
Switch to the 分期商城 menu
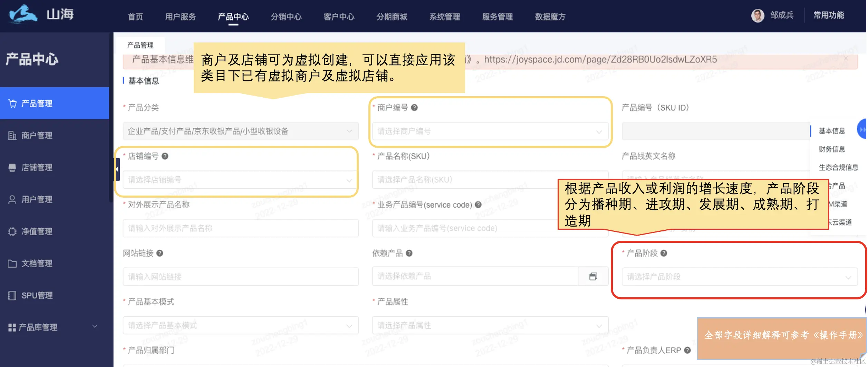coord(391,17)
